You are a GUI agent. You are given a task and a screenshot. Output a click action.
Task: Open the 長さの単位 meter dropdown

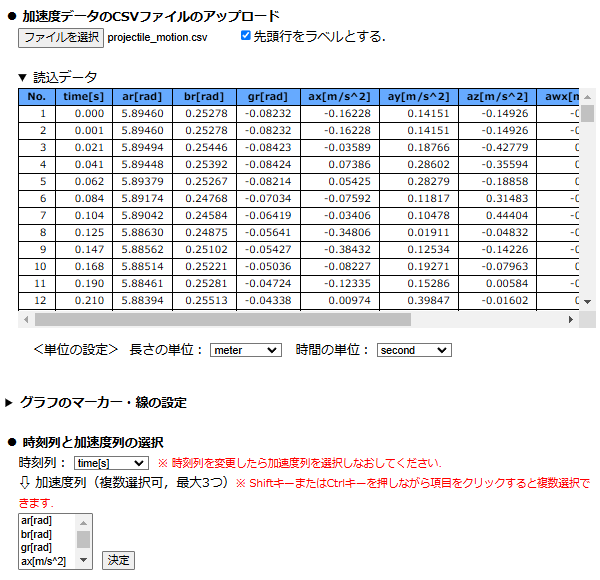click(x=246, y=351)
